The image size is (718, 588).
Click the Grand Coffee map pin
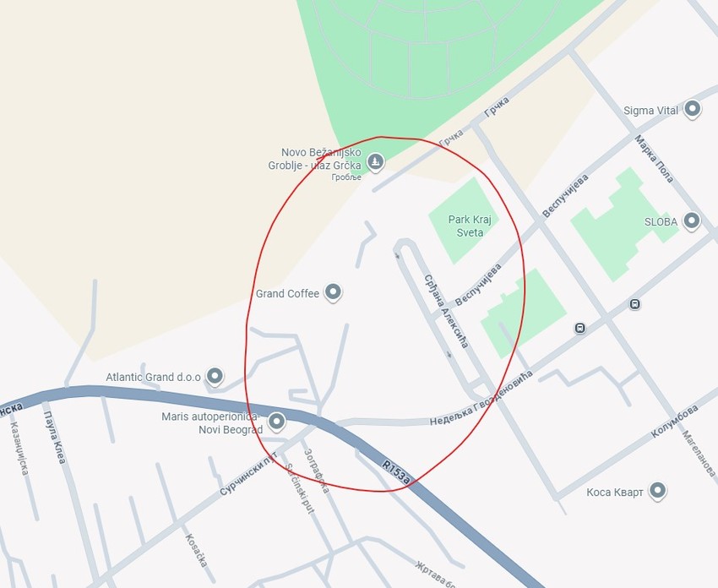click(333, 292)
